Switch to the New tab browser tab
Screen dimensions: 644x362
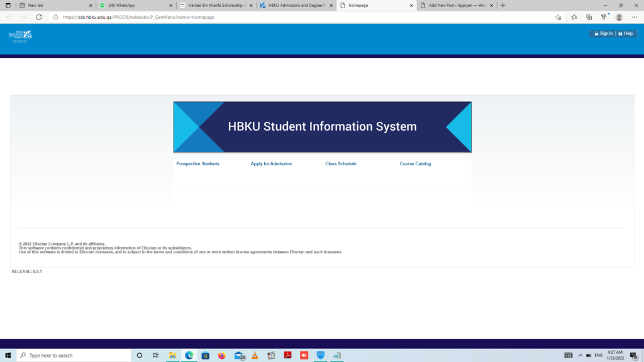click(55, 5)
